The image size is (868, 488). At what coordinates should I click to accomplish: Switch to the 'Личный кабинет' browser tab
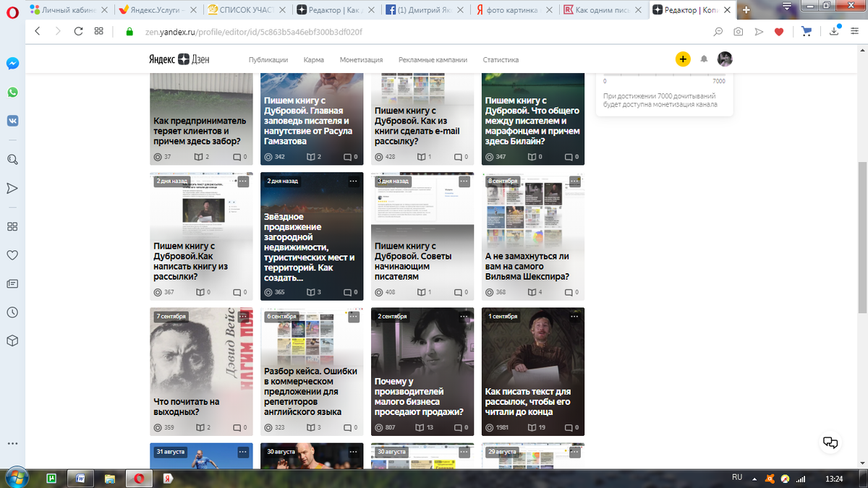tap(70, 10)
